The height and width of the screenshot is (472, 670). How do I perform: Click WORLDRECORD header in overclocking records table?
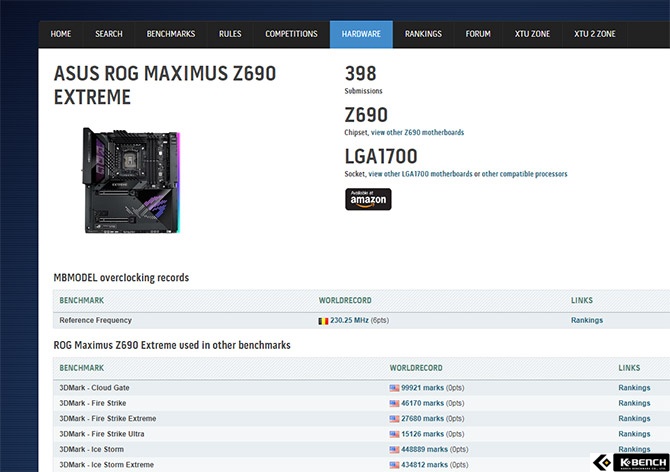pyautogui.click(x=345, y=300)
